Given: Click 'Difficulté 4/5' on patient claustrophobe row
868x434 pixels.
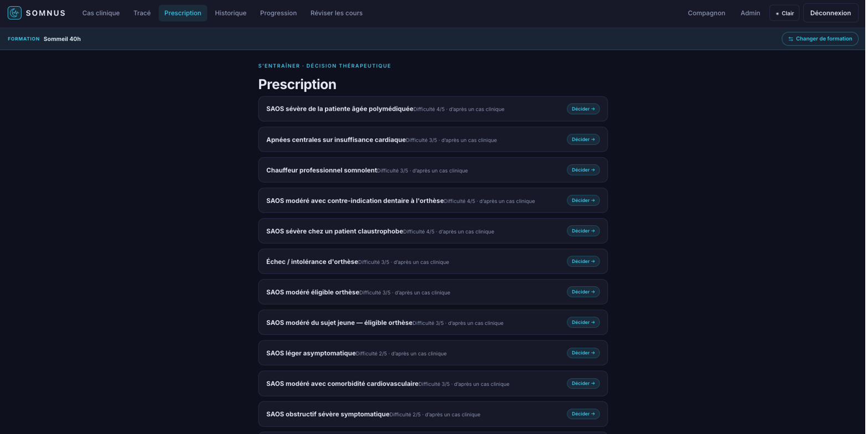Looking at the screenshot, I should (x=420, y=232).
